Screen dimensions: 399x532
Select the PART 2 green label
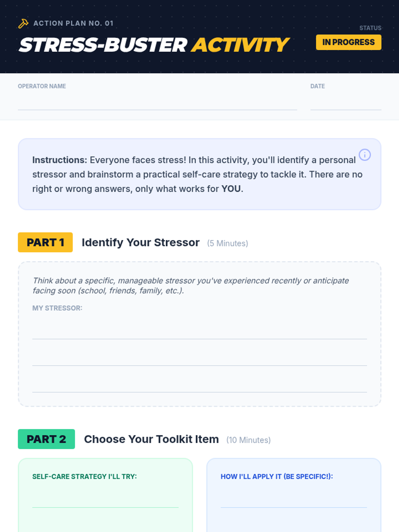(46, 439)
